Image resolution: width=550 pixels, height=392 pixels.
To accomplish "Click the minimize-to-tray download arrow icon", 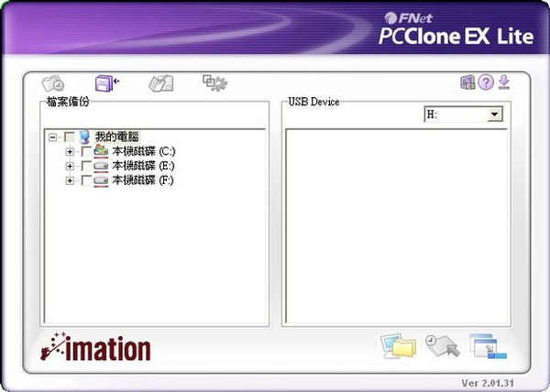I will pos(504,82).
